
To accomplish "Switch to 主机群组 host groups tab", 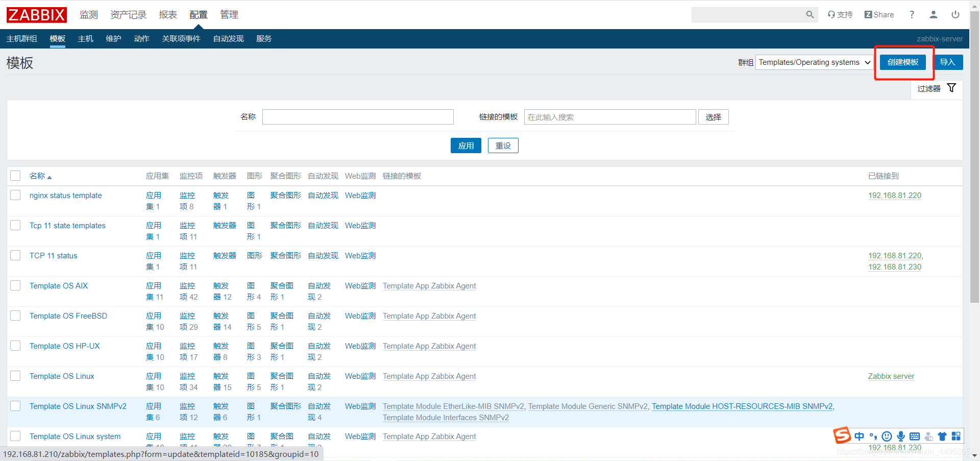I will click(22, 39).
